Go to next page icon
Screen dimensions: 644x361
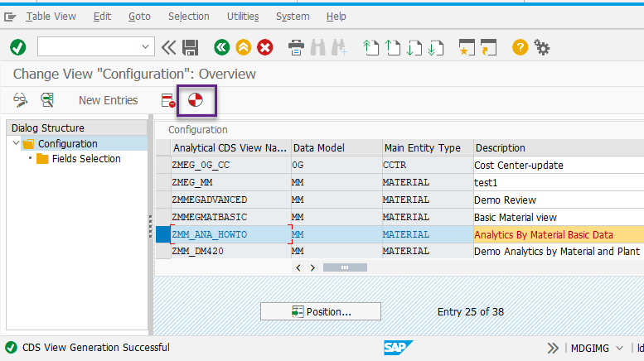414,47
